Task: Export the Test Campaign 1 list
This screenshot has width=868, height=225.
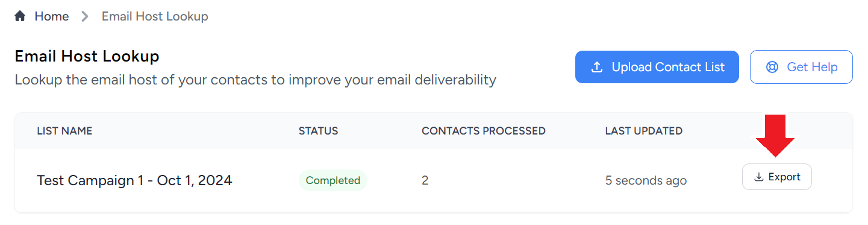Action: click(x=777, y=177)
